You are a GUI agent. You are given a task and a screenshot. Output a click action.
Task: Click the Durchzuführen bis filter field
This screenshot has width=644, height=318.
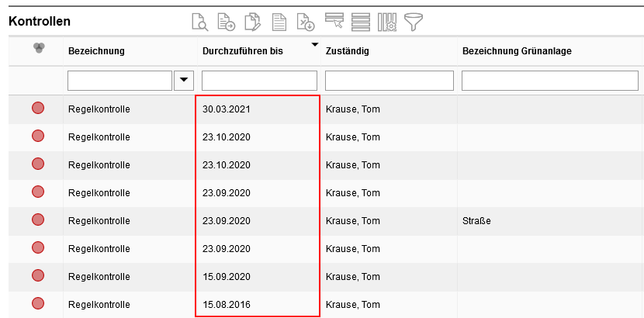[259, 81]
